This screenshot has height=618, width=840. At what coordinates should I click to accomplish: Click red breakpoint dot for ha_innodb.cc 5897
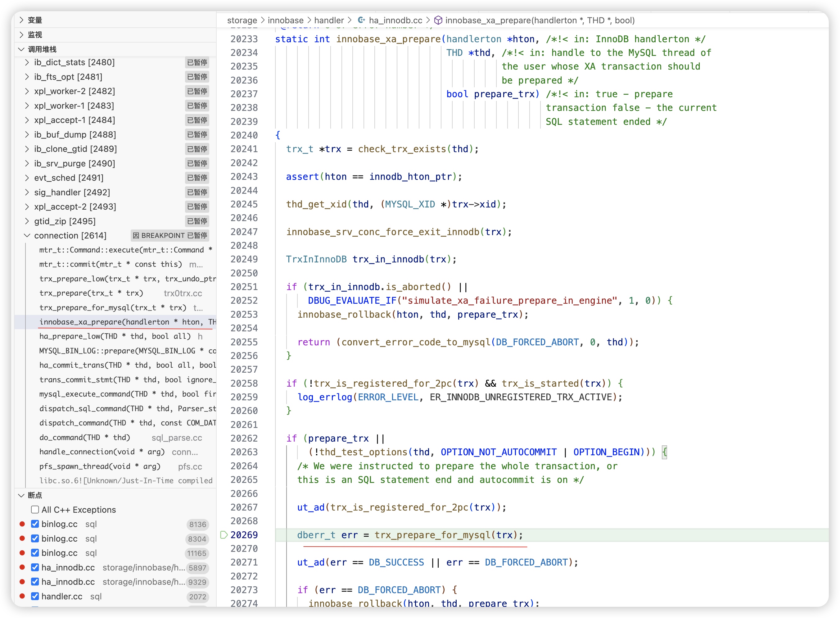pyautogui.click(x=22, y=567)
